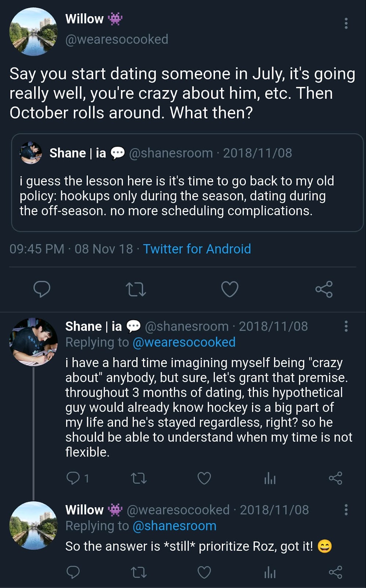Screen dimensions: 366x588
Task: Like Willow's 'prioritize Roz' reply
Action: coord(204,572)
